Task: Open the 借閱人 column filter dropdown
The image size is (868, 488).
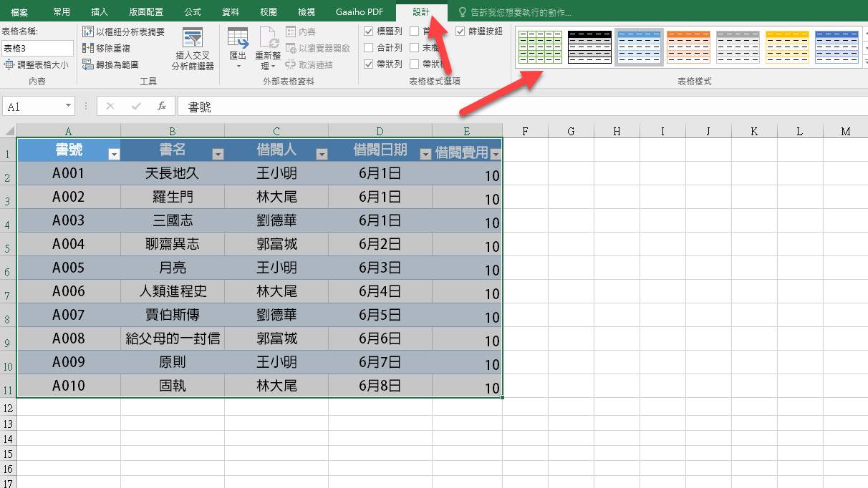Action: point(322,154)
